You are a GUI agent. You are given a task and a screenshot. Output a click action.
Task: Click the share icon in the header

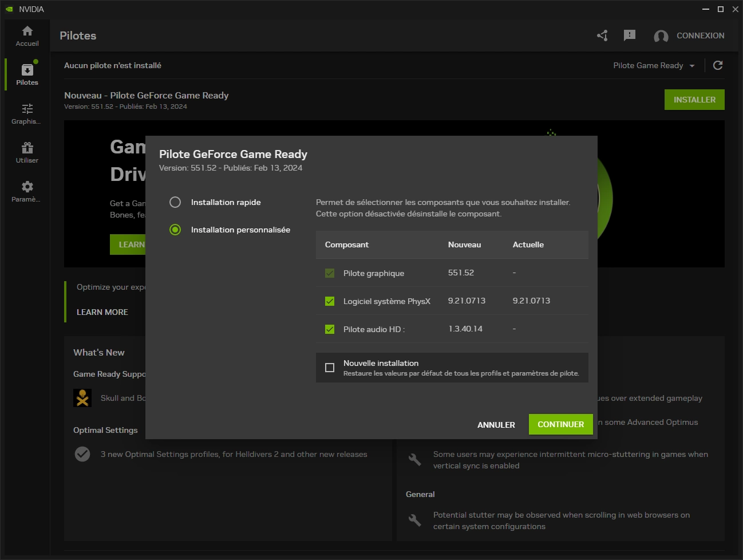click(x=602, y=36)
